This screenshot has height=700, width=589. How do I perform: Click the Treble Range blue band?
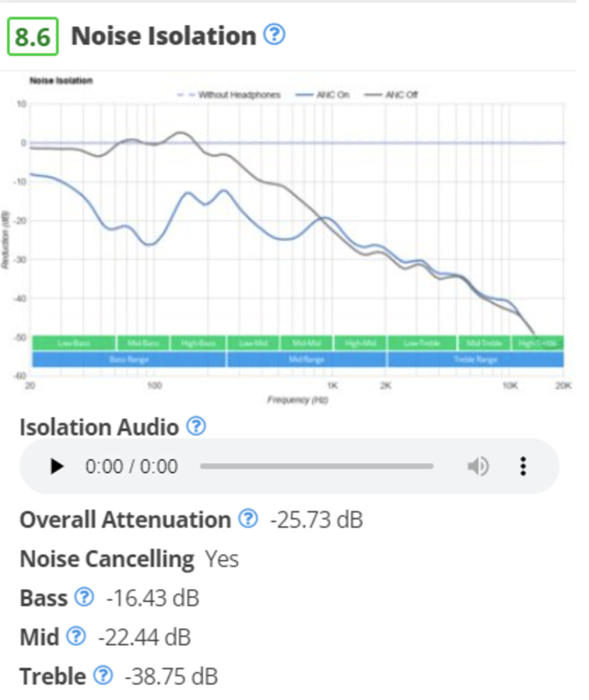(x=475, y=359)
